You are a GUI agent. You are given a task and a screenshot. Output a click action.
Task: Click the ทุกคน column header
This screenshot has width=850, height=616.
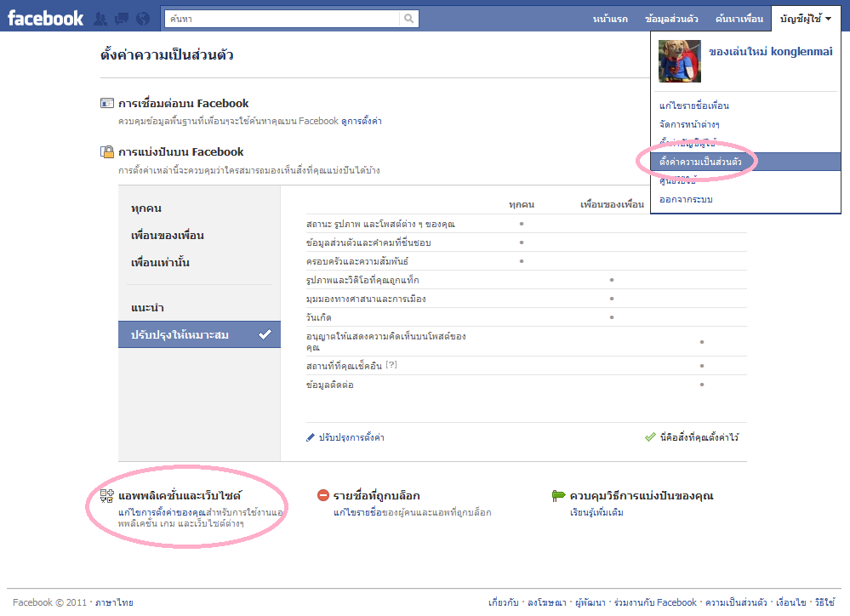(522, 204)
